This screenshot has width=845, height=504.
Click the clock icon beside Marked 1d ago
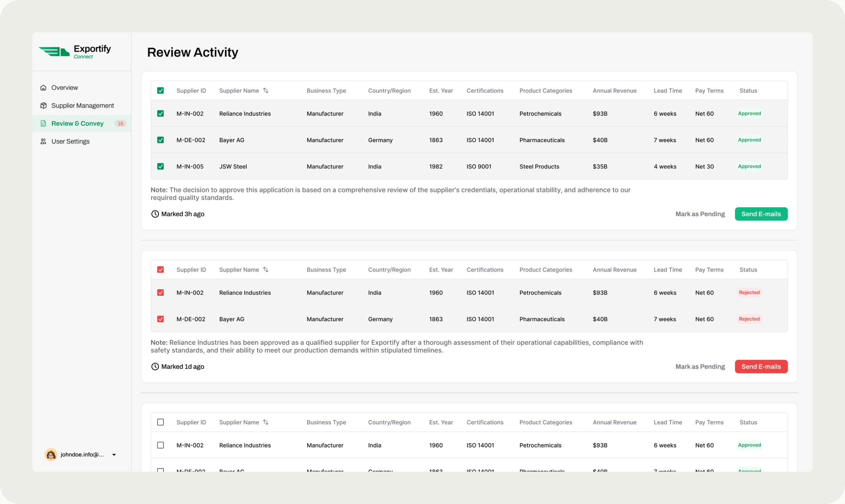pos(155,367)
